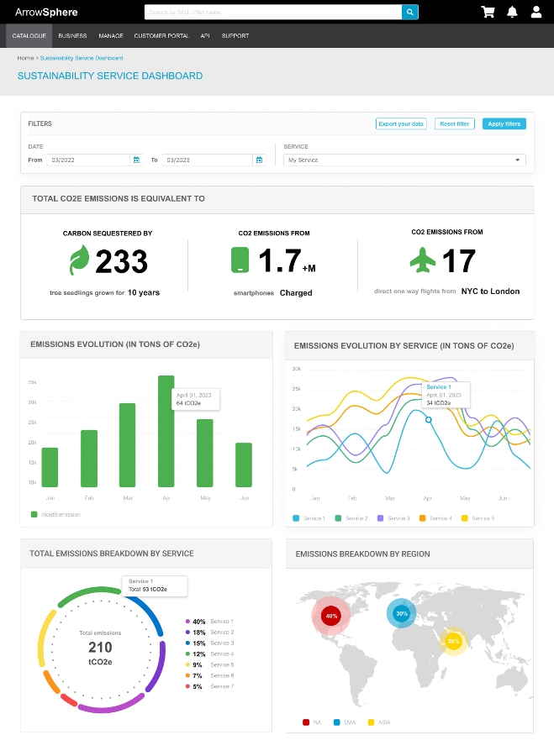Image resolution: width=554 pixels, height=756 pixels.
Task: Toggle Service 5 in the line chart legend
Action: [x=477, y=518]
